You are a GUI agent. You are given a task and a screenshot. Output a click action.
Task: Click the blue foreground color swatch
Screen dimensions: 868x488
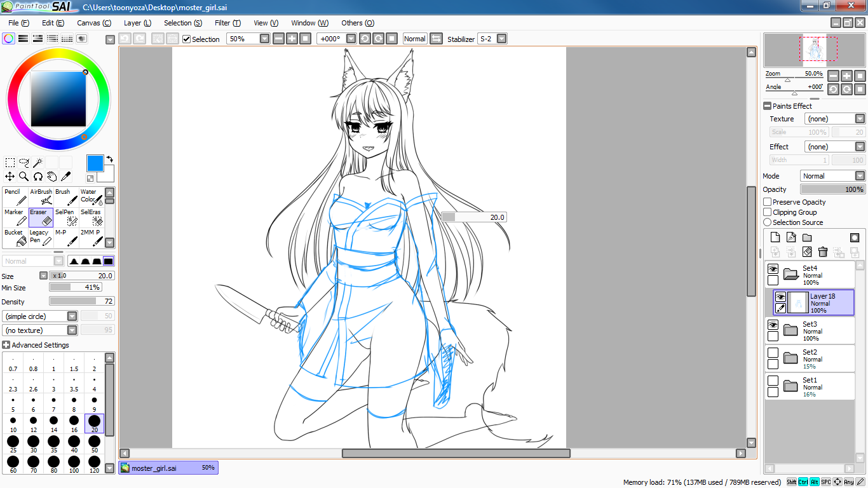click(95, 163)
